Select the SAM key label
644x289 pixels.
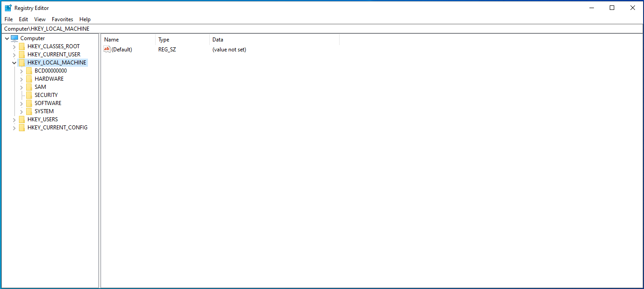tap(40, 87)
